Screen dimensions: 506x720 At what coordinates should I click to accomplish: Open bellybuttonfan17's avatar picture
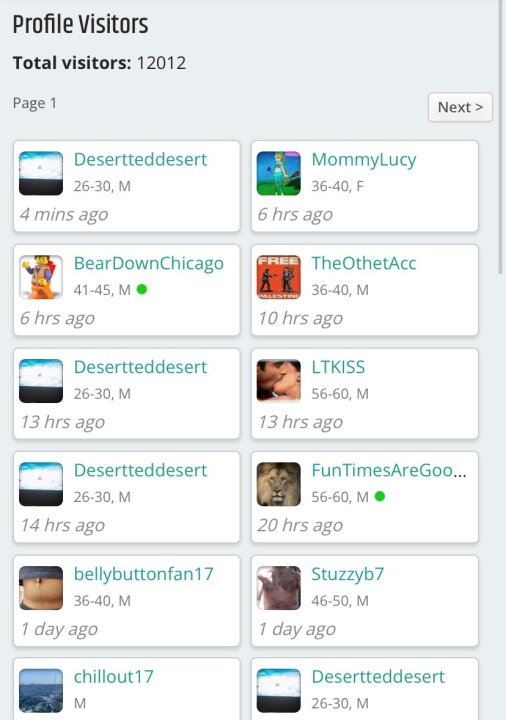tap(41, 588)
